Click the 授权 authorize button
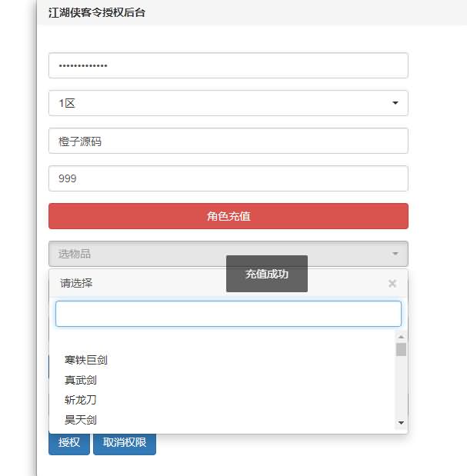 point(68,443)
